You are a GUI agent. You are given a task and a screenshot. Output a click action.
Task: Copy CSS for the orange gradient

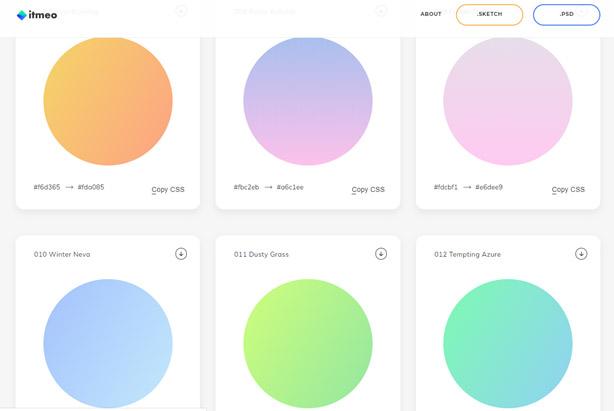[168, 189]
